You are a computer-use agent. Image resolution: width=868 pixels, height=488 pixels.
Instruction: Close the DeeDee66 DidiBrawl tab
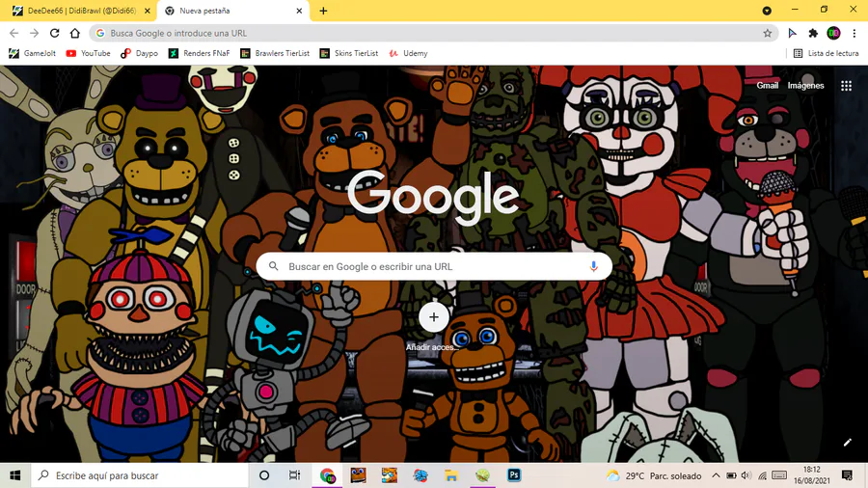pyautogui.click(x=148, y=11)
